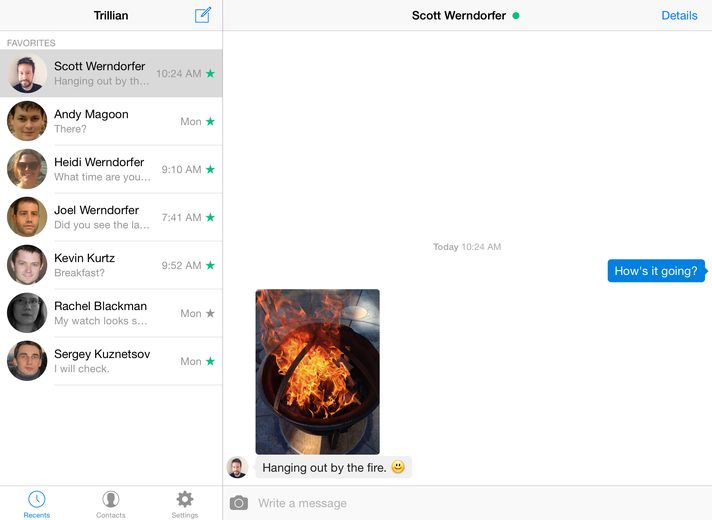Click Joel Werndorfer's avatar
712x520 pixels.
tap(27, 217)
